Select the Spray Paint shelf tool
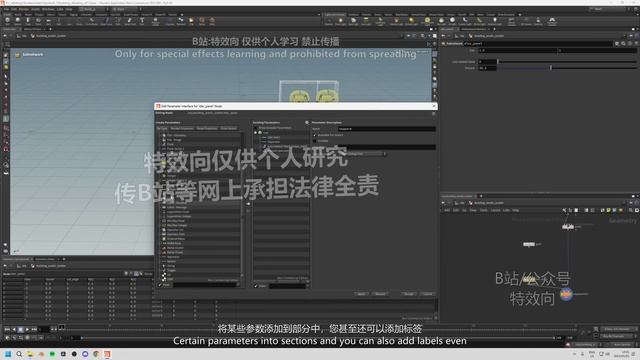The image size is (640, 360). [130, 21]
